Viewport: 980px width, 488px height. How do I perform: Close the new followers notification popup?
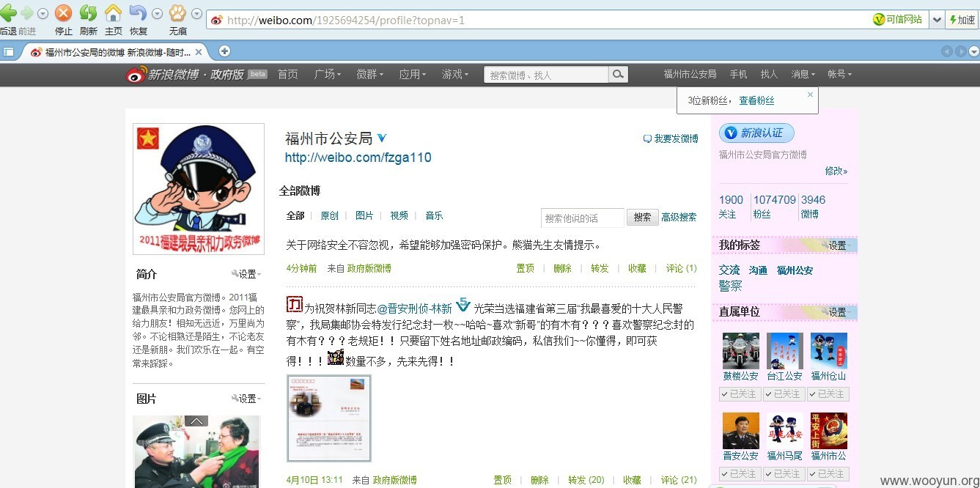pos(810,95)
